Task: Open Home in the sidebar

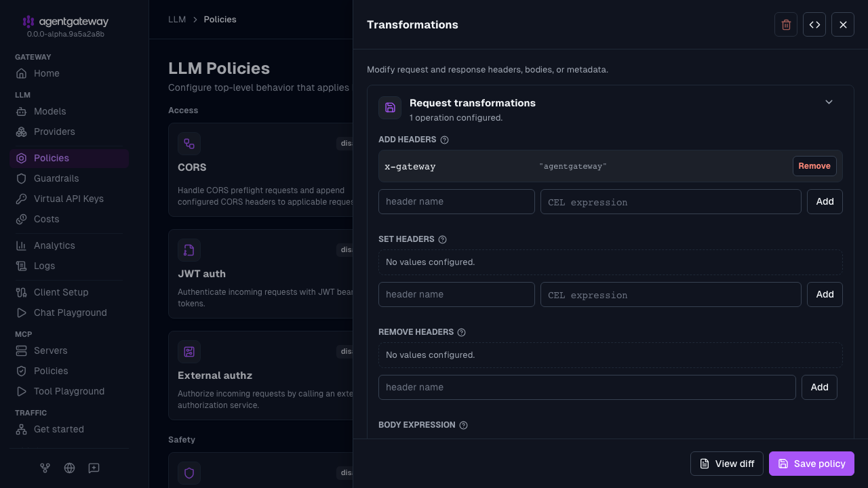Action: pos(69,73)
